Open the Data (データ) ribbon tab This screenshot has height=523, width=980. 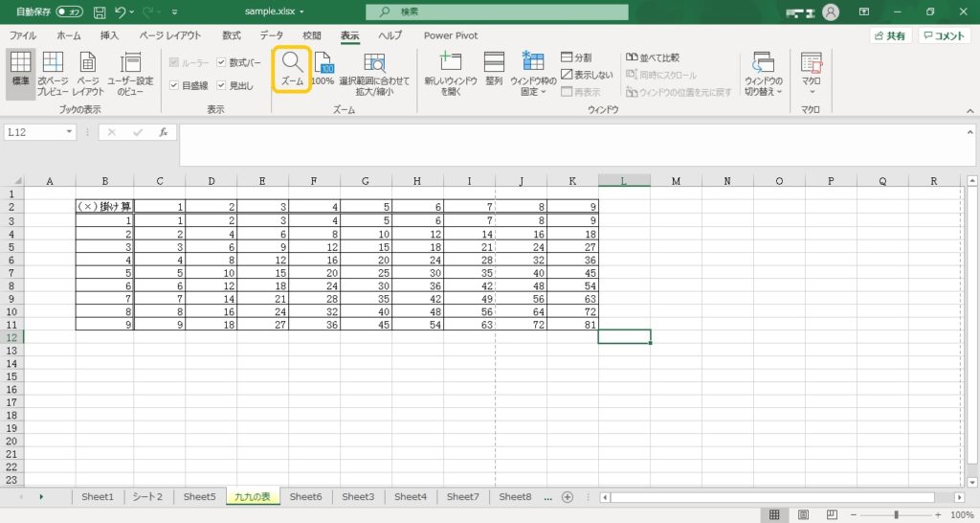click(x=271, y=35)
